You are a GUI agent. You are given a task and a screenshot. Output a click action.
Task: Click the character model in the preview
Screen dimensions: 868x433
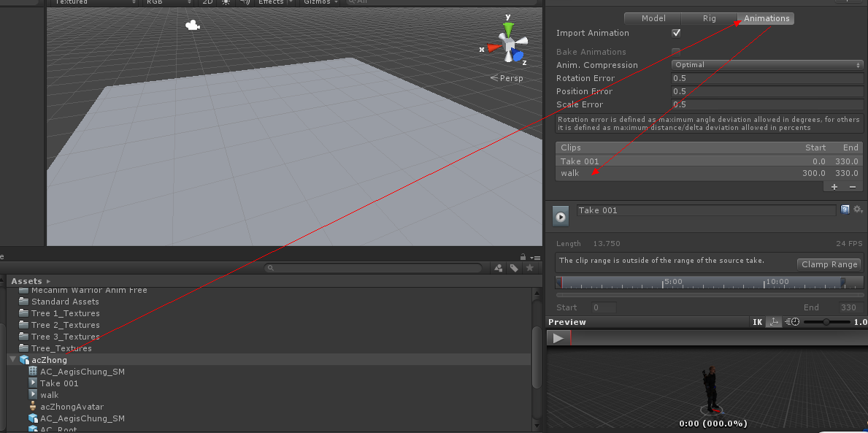point(710,389)
